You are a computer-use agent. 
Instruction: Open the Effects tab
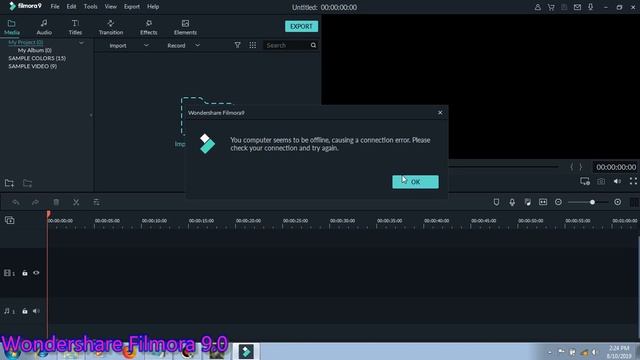[149, 27]
